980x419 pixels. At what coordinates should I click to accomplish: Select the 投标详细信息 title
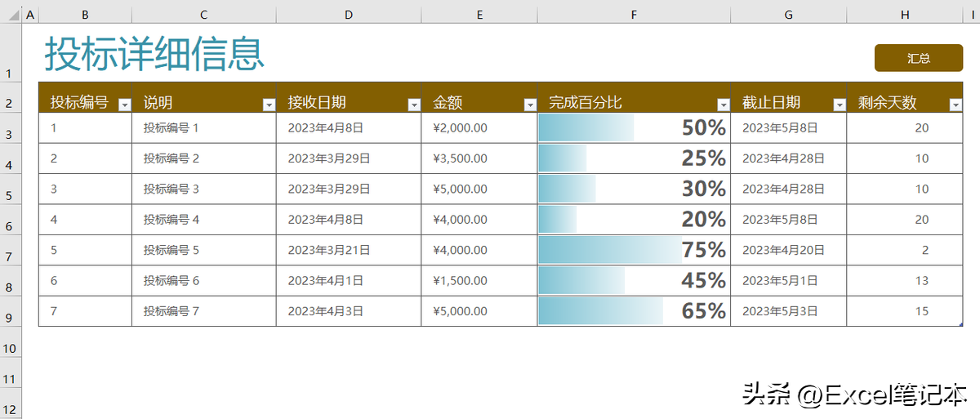[154, 55]
